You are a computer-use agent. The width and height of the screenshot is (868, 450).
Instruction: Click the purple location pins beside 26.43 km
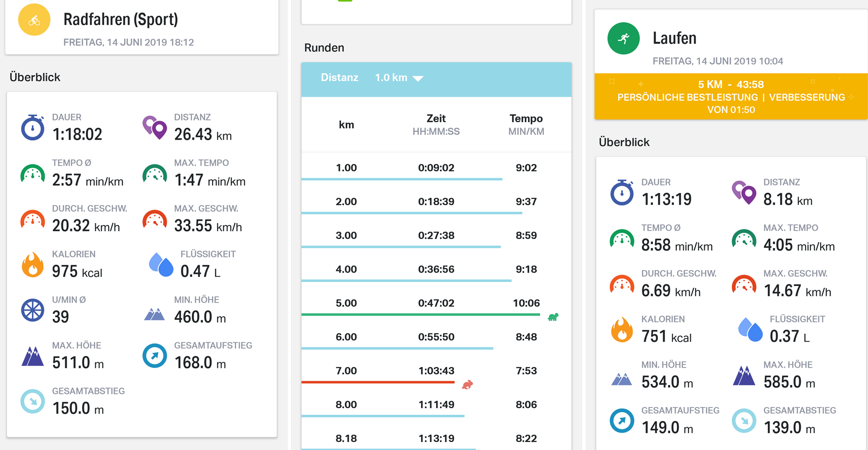[x=155, y=127]
